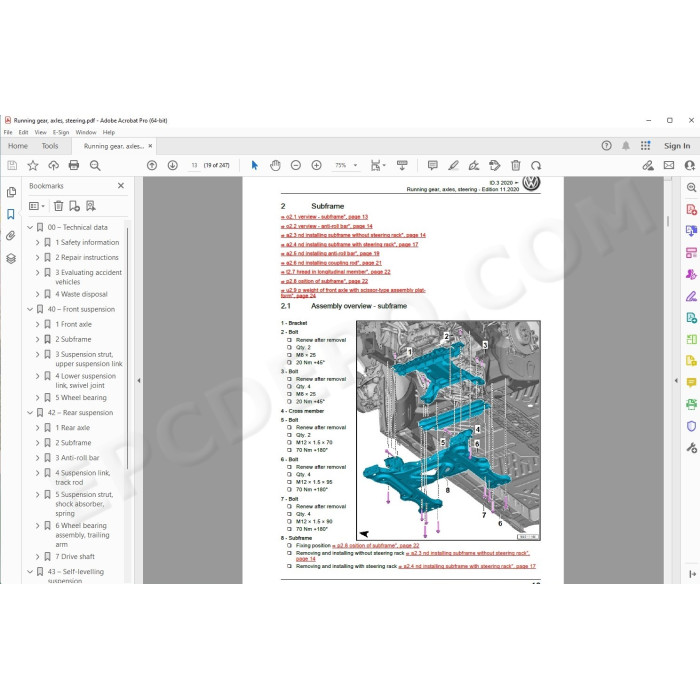700x700 pixels.
Task: Click the find bookmark icon
Action: [x=91, y=206]
